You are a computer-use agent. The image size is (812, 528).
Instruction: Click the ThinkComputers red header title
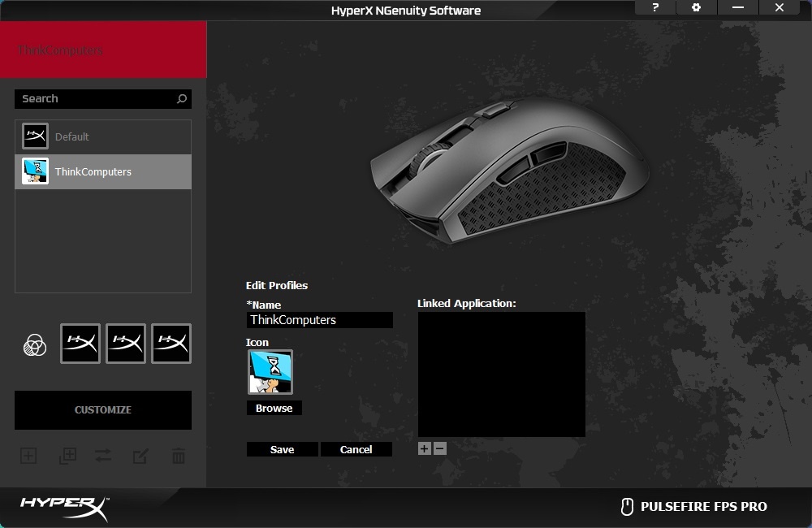point(60,50)
